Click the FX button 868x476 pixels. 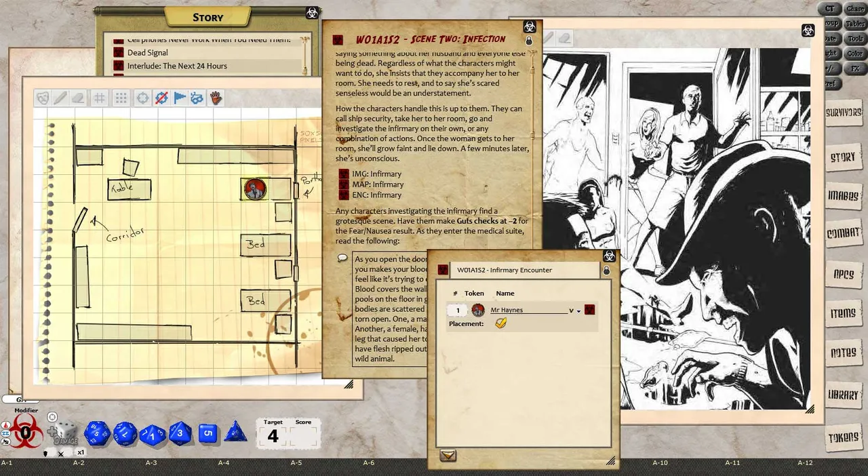(x=855, y=69)
